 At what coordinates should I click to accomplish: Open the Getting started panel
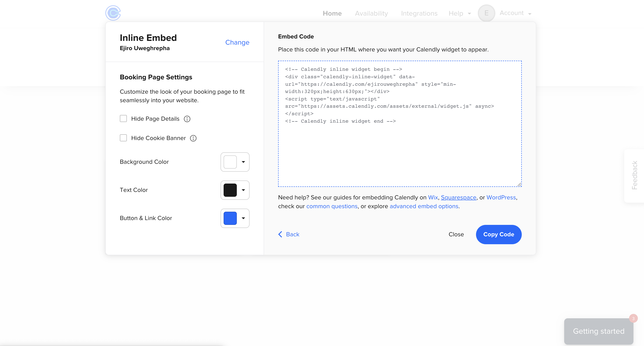coord(598,331)
